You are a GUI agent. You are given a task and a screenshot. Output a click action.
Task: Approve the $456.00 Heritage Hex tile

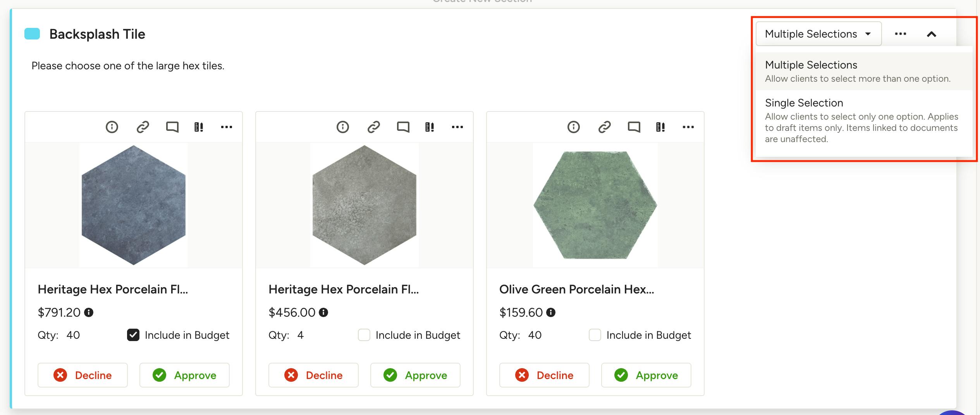[x=415, y=375]
